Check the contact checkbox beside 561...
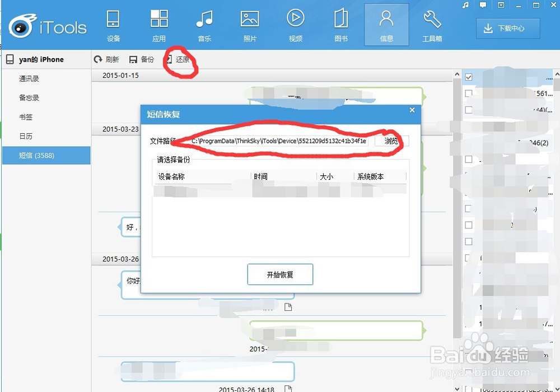This screenshot has width=560, height=392. tap(469, 94)
